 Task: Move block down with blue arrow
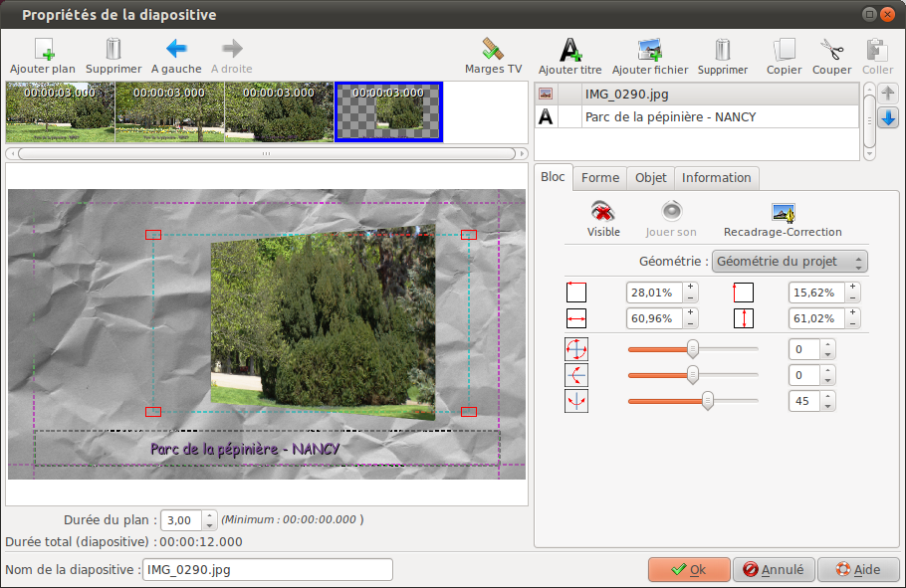(x=888, y=118)
